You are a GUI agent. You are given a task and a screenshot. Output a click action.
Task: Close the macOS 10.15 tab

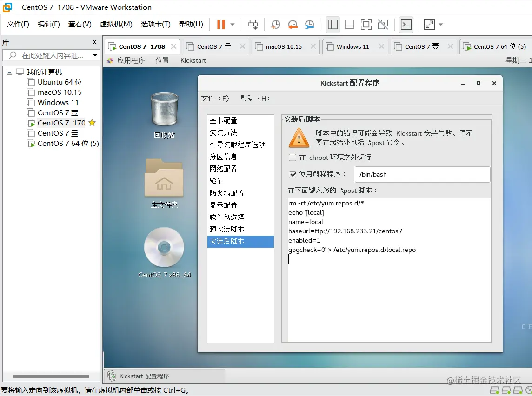(x=313, y=46)
